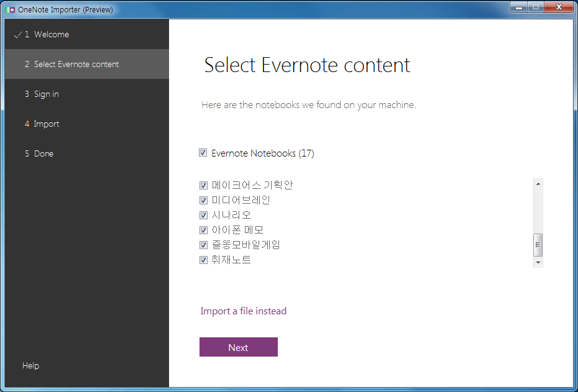Toggle the 즐똥모바일게임 notebook checkbox
Viewport: 578px width, 392px height.
pyautogui.click(x=203, y=245)
